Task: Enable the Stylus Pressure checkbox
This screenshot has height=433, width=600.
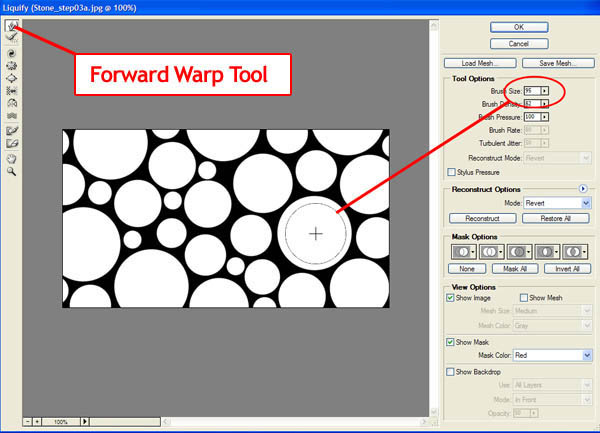Action: [452, 172]
